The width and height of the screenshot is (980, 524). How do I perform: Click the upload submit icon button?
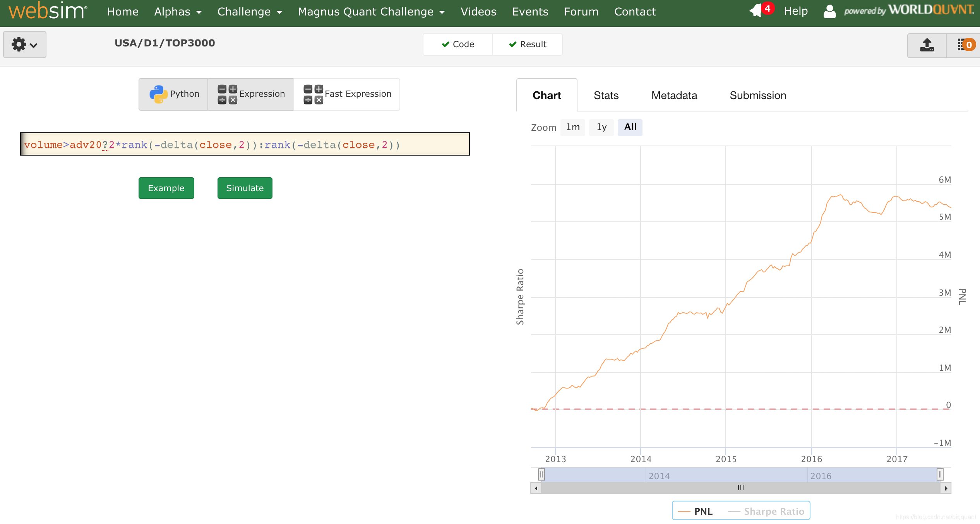[x=927, y=45]
